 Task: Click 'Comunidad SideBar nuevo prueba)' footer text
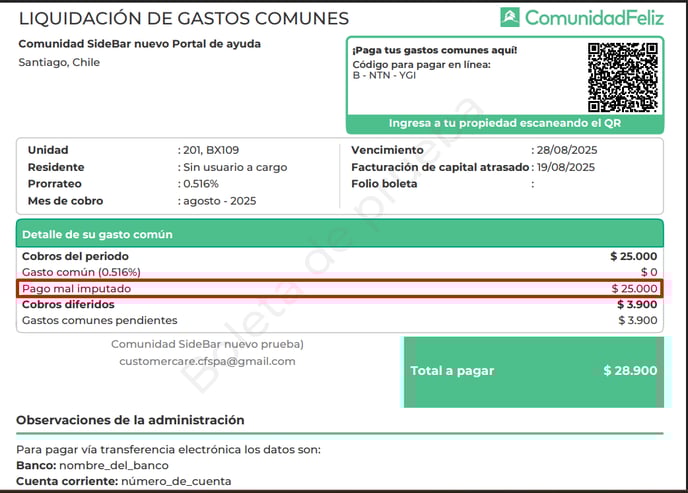tap(207, 344)
